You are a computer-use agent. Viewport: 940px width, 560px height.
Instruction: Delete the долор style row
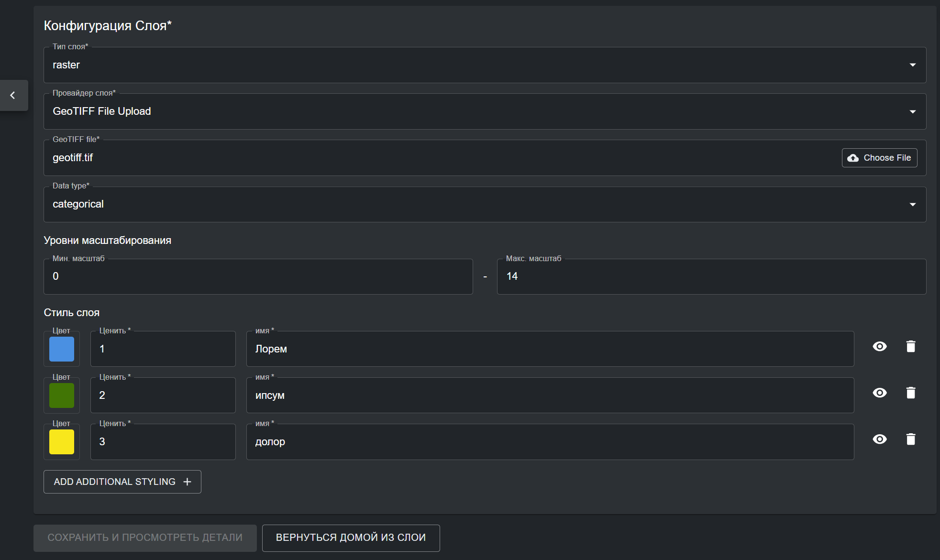910,439
